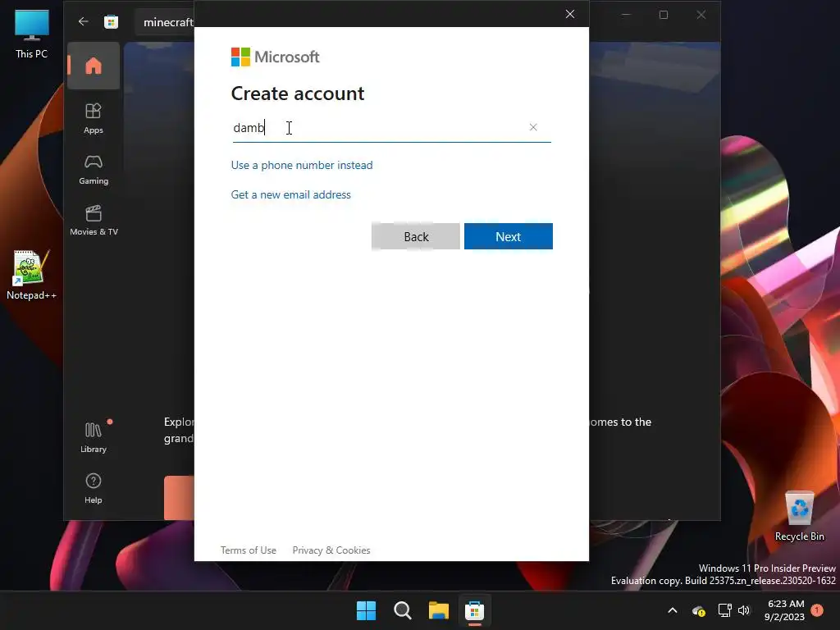Clear the email field with the X icon
The height and width of the screenshot is (630, 840).
tap(533, 127)
